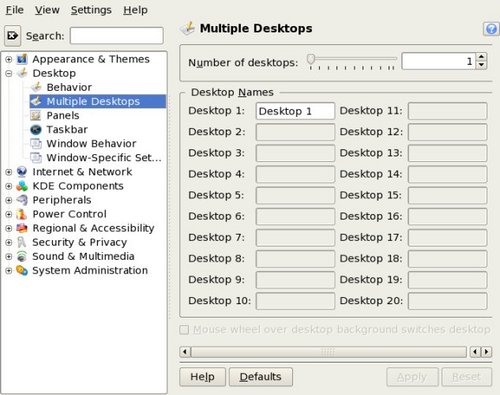Click the Desktop category icon

pyautogui.click(x=22, y=73)
